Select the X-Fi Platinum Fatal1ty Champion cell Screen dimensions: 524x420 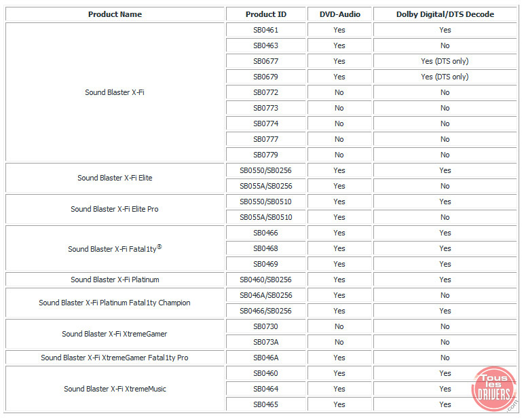tap(115, 303)
